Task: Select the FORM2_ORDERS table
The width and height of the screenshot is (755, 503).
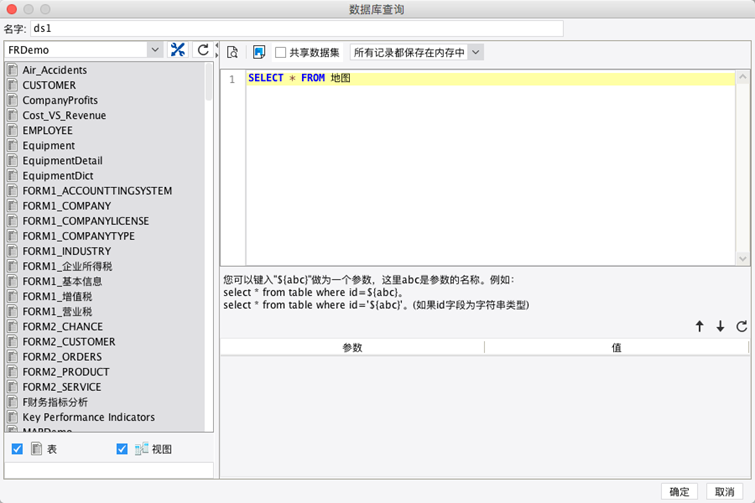Action: click(x=62, y=357)
